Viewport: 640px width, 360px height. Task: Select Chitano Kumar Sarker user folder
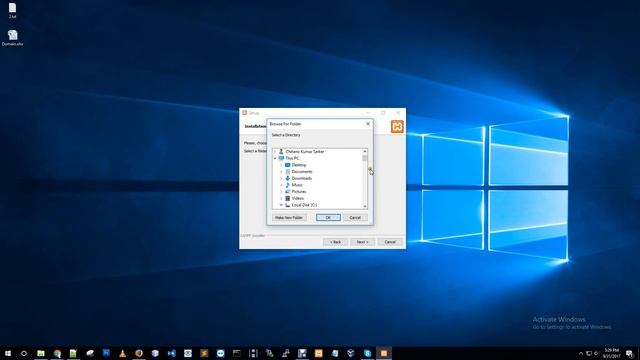tap(304, 151)
